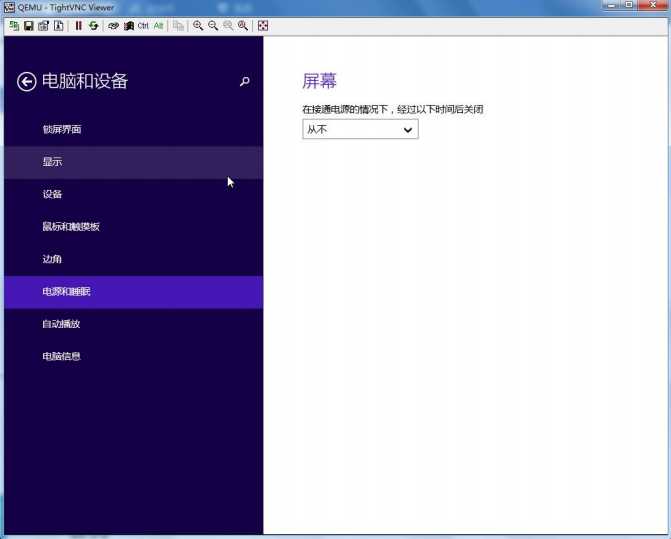Open the 电脑信息 settings page
Viewport: 671px width, 539px height.
click(134, 357)
